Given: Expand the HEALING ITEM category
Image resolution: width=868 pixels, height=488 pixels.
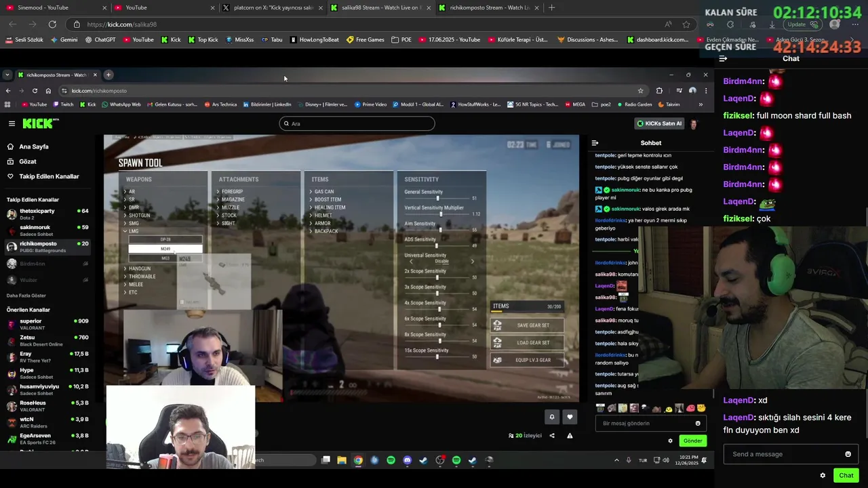Looking at the screenshot, I should click(x=328, y=207).
